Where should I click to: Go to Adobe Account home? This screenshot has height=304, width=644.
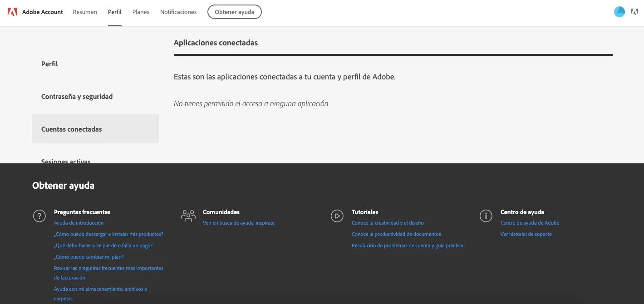pyautogui.click(x=43, y=12)
